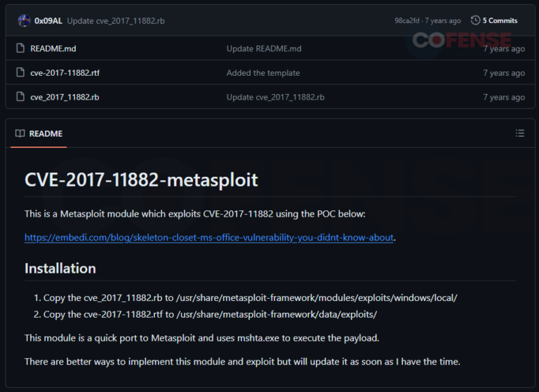Open the cve_2017_11882.rb file

(65, 97)
